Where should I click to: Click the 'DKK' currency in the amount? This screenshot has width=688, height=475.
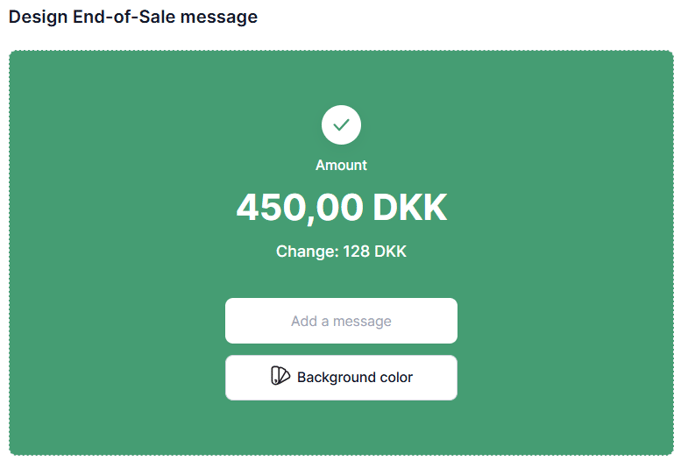pos(409,207)
